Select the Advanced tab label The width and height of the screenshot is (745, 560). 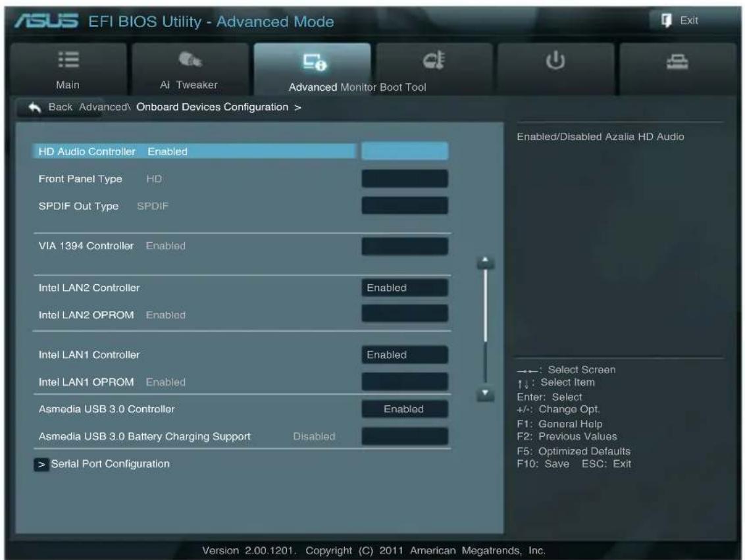[313, 88]
